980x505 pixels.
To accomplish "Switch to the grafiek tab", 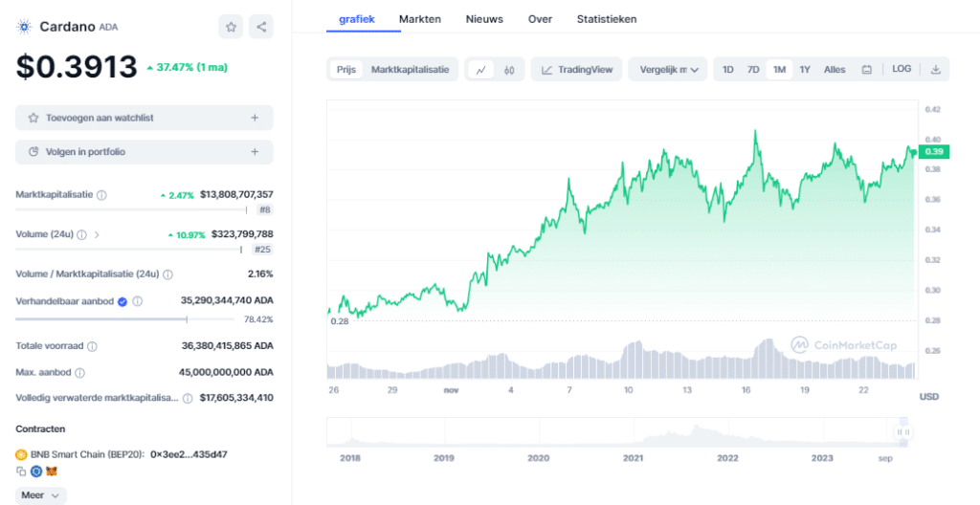I will tap(357, 19).
